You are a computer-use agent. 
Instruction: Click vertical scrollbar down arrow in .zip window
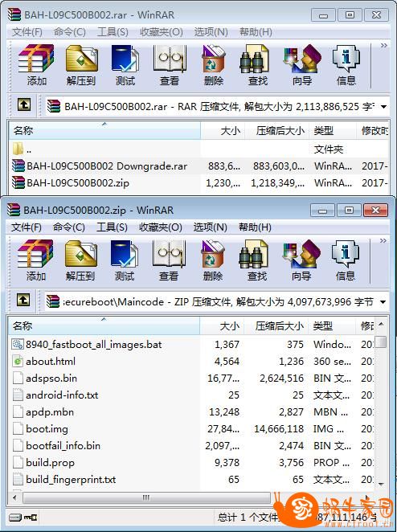point(382,484)
